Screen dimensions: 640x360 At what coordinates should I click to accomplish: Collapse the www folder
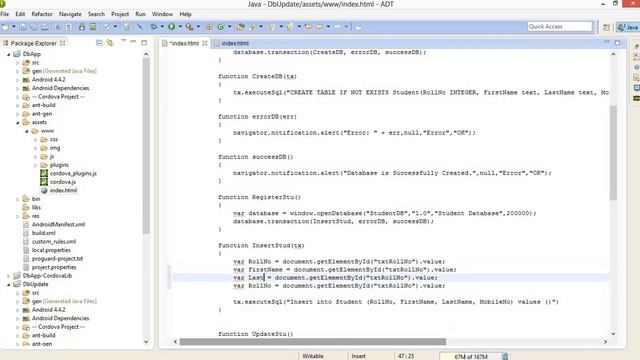click(27, 131)
